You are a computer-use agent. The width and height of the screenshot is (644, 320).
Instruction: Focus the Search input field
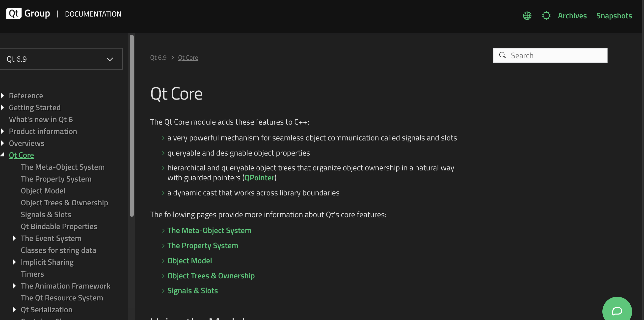click(550, 55)
